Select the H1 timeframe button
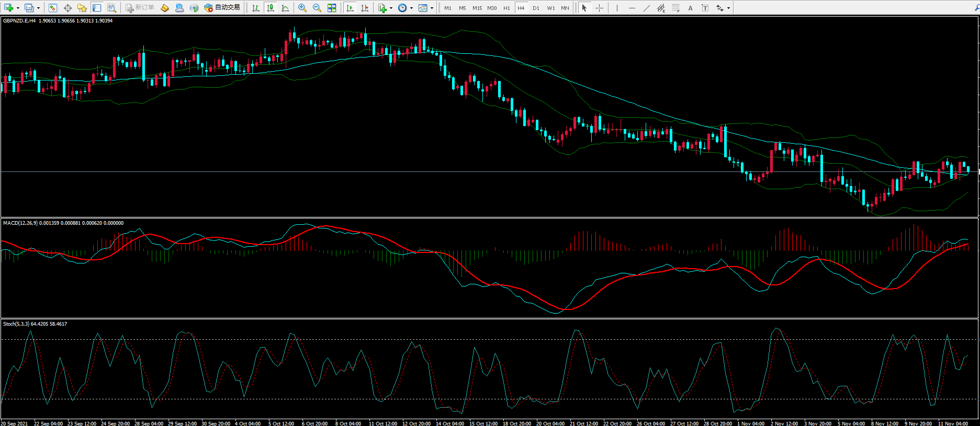This screenshot has width=980, height=426. [x=506, y=8]
